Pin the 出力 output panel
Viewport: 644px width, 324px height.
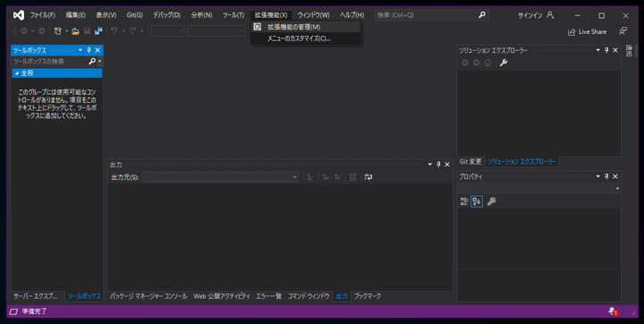(x=438, y=165)
